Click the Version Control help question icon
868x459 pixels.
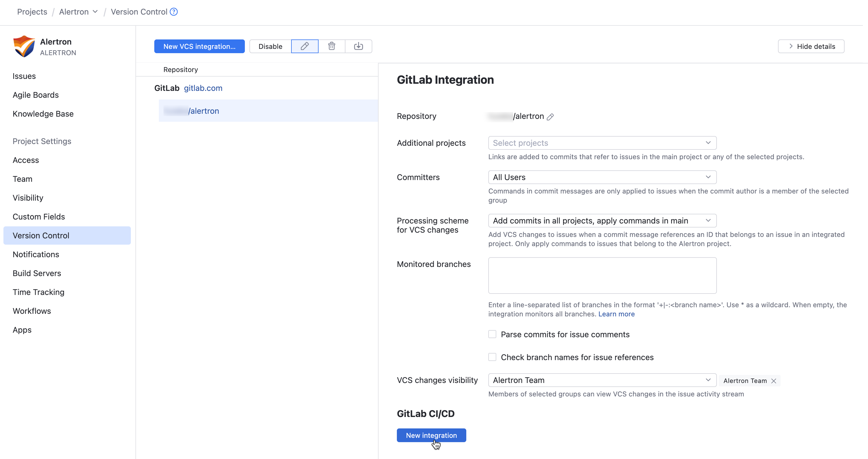[x=174, y=12]
